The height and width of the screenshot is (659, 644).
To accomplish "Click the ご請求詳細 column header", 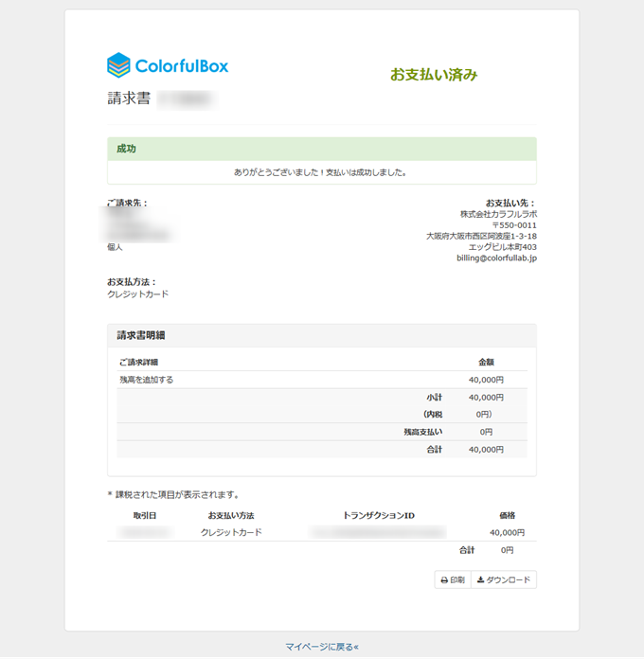I will coord(138,363).
